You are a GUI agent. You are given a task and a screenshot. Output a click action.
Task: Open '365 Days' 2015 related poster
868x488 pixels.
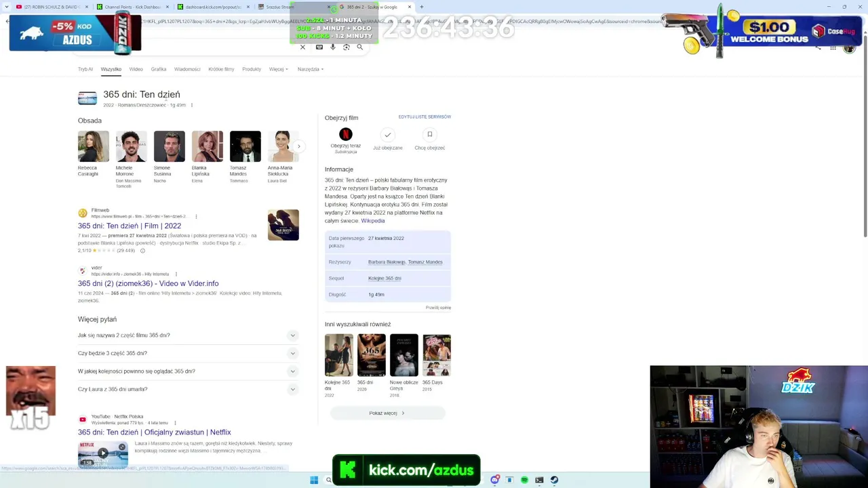(x=437, y=354)
